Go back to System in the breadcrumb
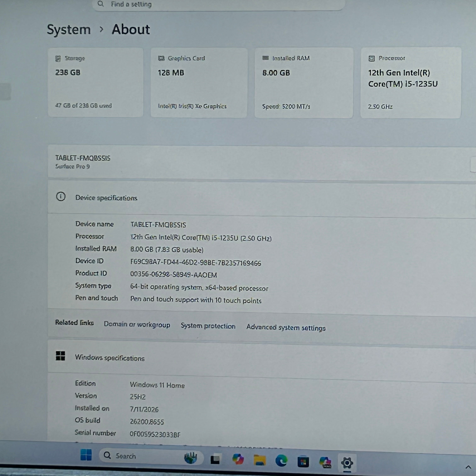The height and width of the screenshot is (476, 476). pyautogui.click(x=69, y=30)
